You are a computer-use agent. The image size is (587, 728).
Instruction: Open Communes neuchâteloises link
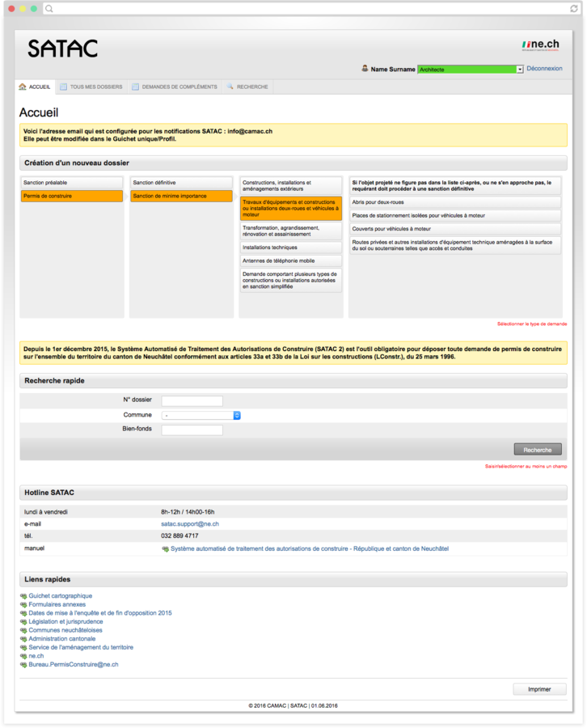coord(65,630)
